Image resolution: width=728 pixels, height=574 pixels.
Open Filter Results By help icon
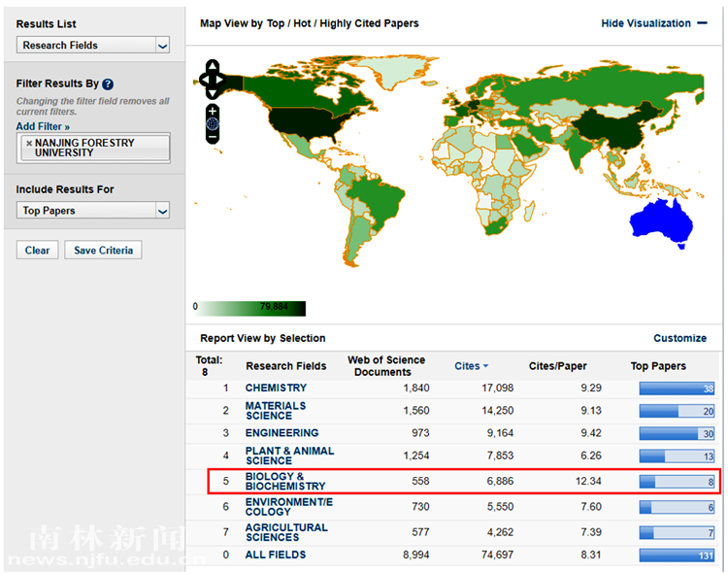point(108,84)
